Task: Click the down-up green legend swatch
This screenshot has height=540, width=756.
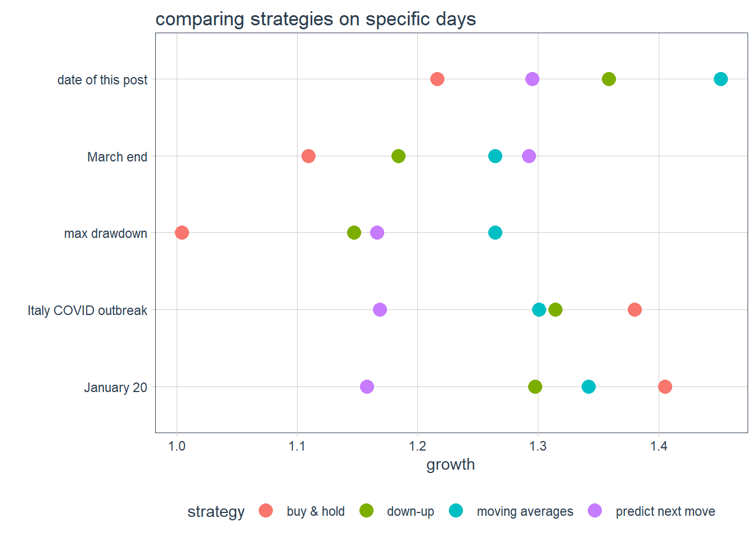Action: point(366,511)
